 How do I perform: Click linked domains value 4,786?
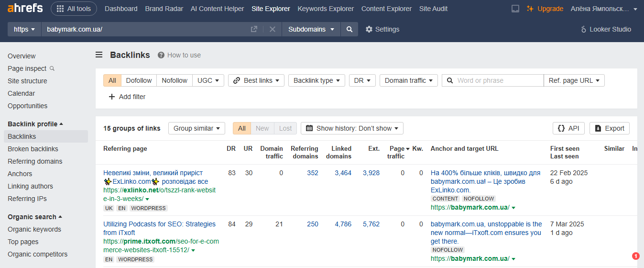tap(343, 224)
